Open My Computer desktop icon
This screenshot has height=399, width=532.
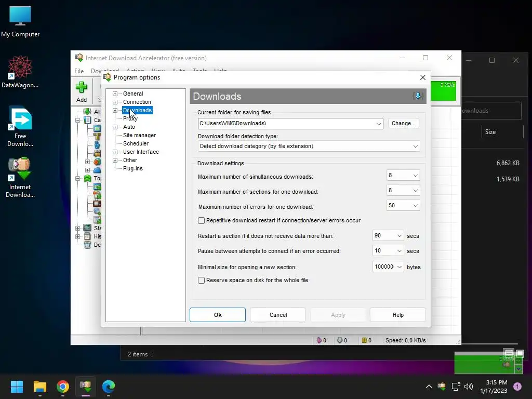pyautogui.click(x=20, y=22)
